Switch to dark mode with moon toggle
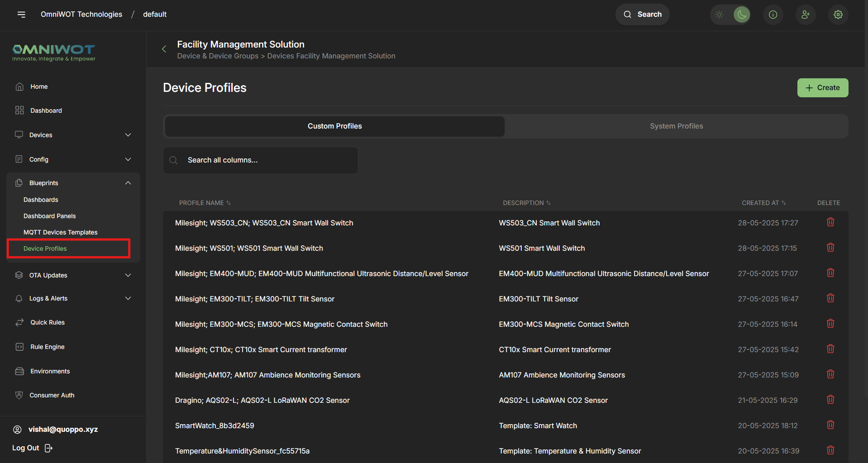The width and height of the screenshot is (868, 463). (741, 14)
